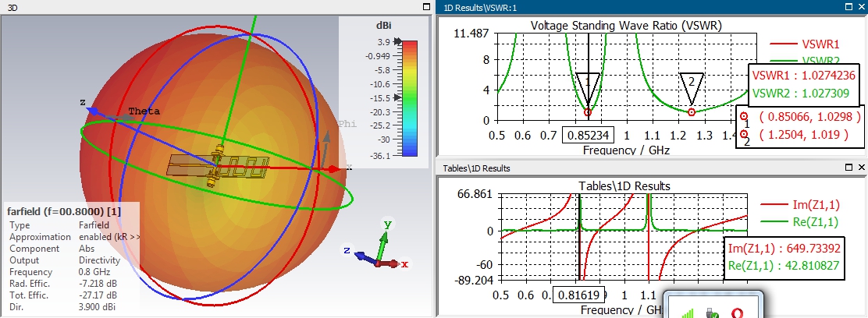Select VSWR1 legend entry
The height and width of the screenshot is (318, 868).
pyautogui.click(x=804, y=44)
